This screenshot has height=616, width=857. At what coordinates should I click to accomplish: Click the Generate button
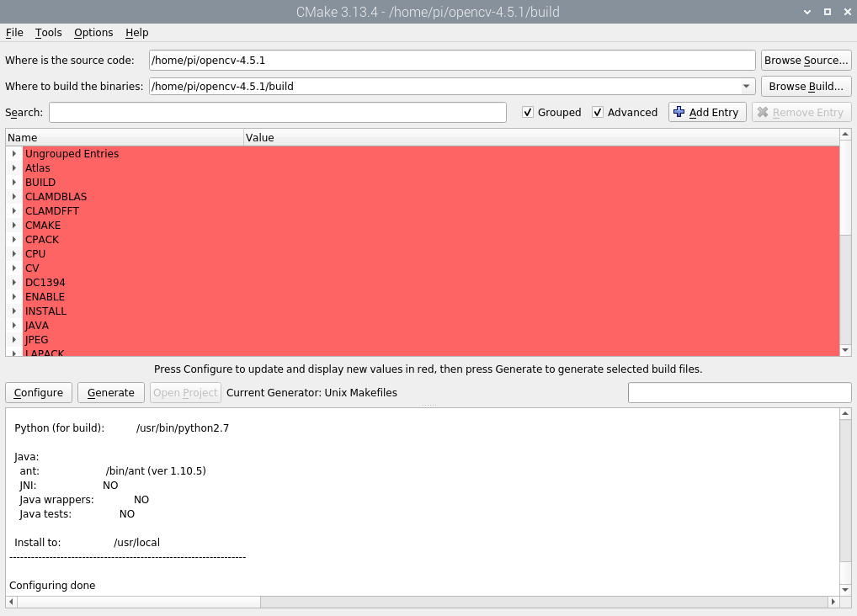pos(111,392)
